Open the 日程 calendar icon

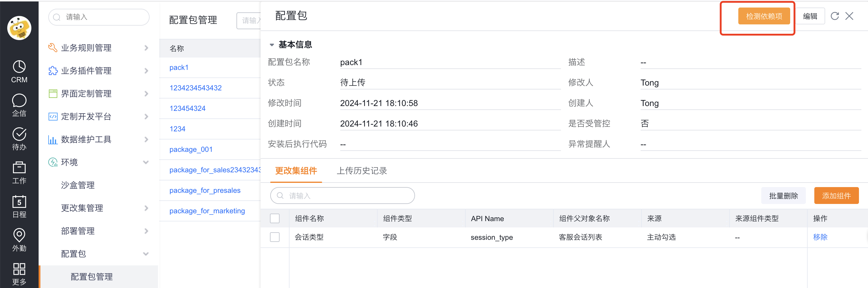[x=19, y=205]
